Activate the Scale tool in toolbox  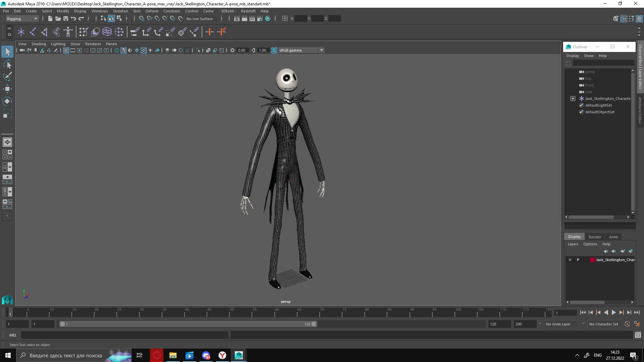tap(7, 114)
